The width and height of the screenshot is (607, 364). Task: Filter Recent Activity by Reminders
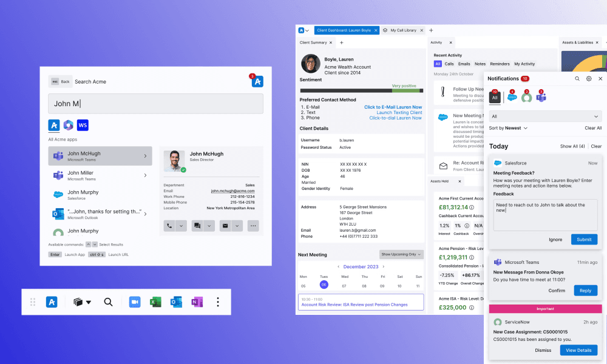click(500, 64)
